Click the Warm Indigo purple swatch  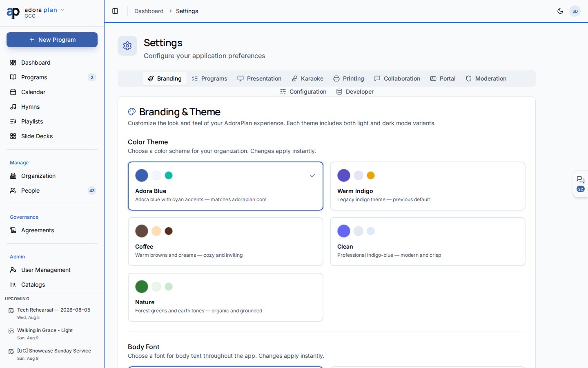click(x=344, y=175)
